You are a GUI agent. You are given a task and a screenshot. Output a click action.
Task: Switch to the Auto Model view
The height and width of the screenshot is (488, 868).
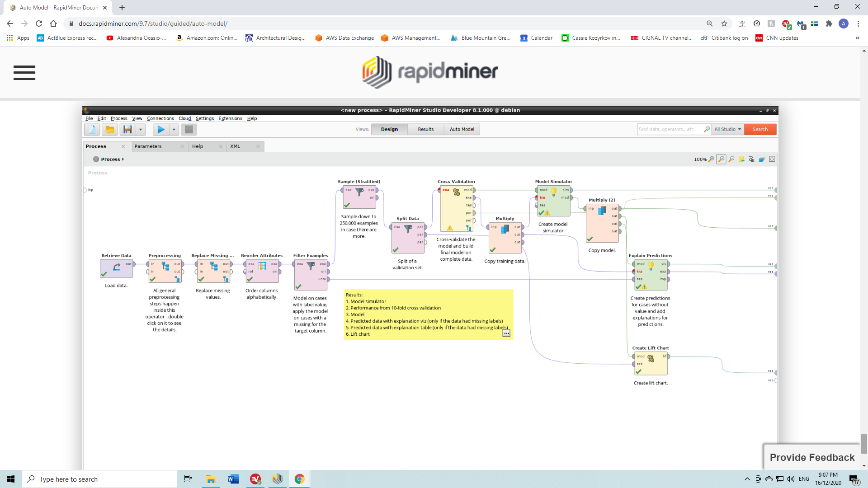462,129
